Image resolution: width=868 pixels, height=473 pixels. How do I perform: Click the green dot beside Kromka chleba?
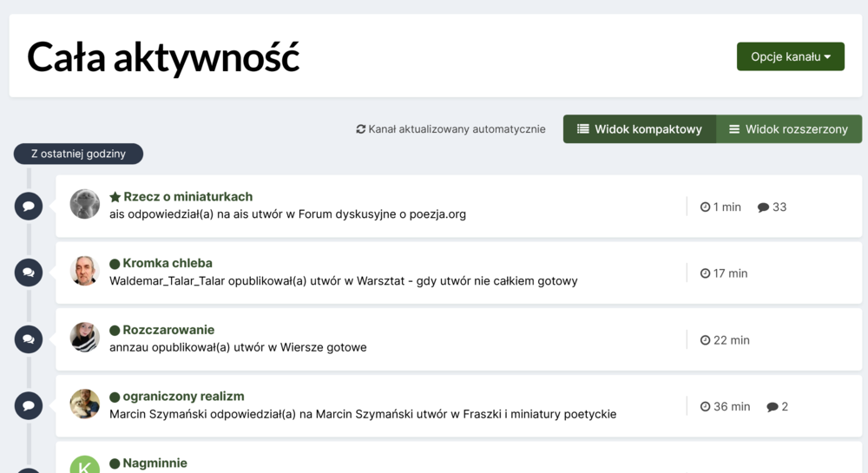point(115,264)
